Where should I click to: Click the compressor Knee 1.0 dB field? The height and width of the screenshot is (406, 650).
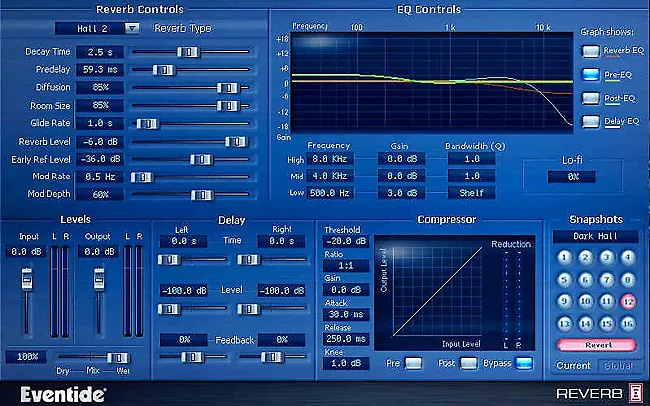[x=346, y=363]
